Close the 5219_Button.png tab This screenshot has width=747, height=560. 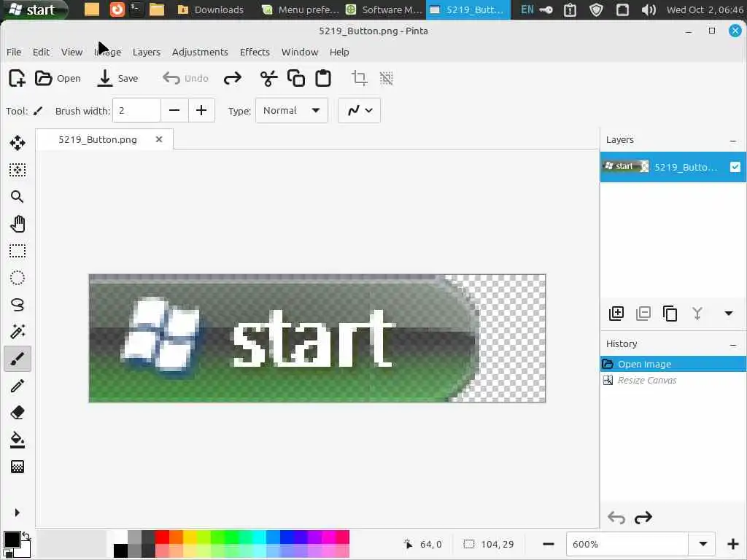pos(159,139)
